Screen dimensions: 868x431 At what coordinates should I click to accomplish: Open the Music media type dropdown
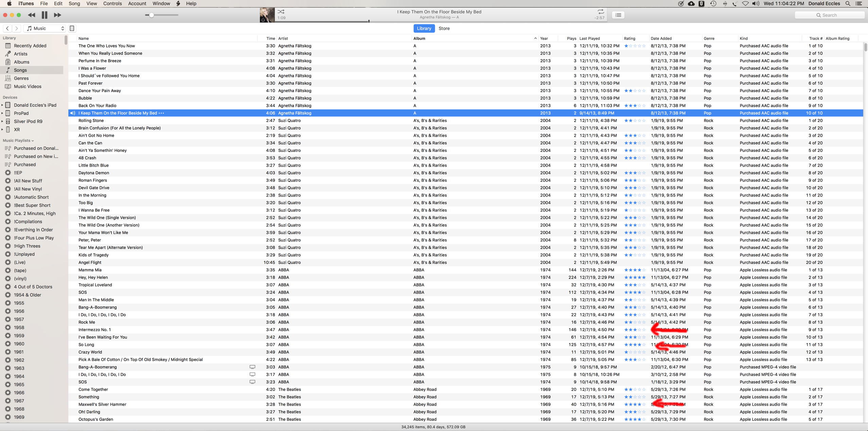45,29
